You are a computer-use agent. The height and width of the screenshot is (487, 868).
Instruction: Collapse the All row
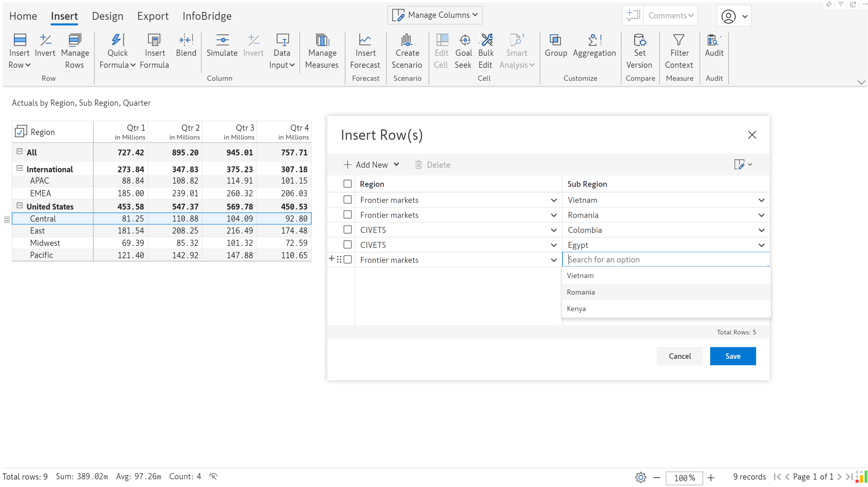[x=19, y=152]
